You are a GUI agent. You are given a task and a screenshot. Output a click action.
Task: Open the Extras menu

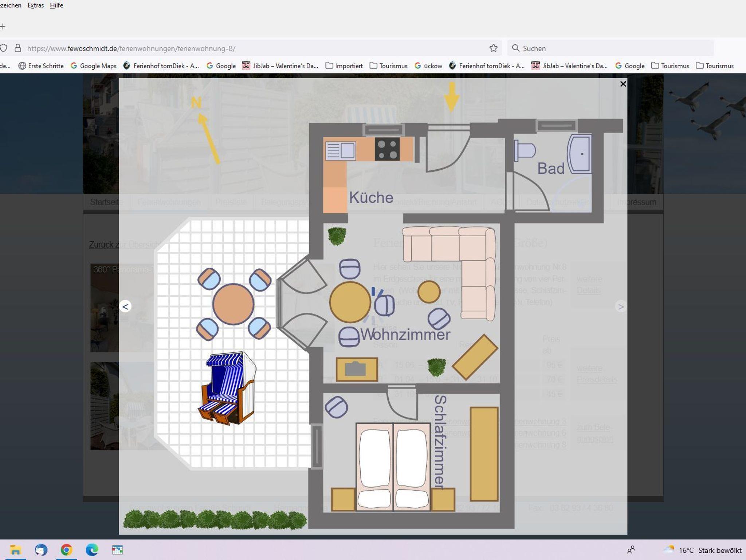(x=36, y=5)
